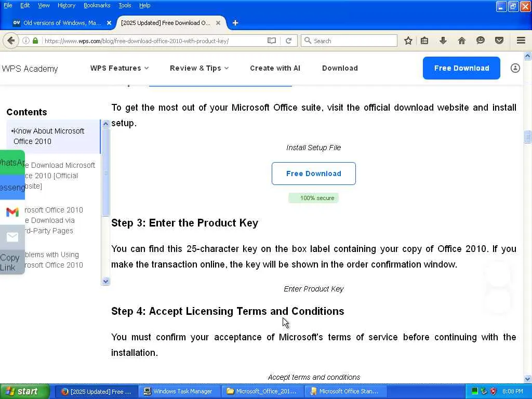532x399 pixels.
Task: Open the Firefox hamburger menu
Action: [x=521, y=41]
